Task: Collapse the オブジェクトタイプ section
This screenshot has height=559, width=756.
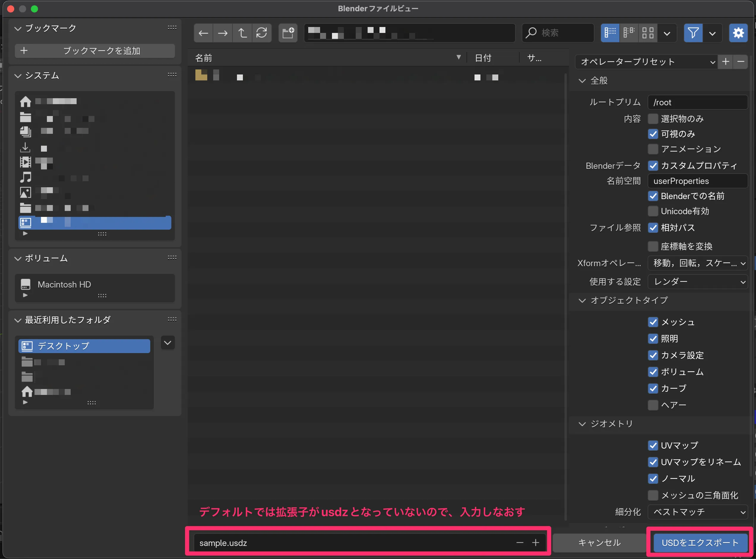Action: [582, 301]
